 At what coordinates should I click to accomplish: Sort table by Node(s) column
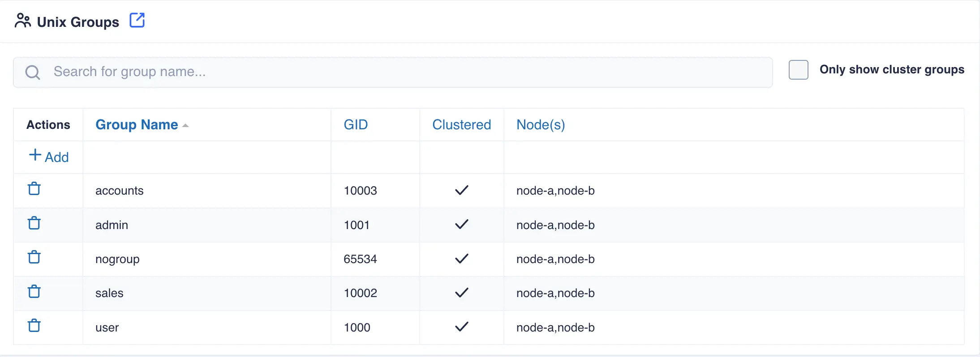click(540, 125)
